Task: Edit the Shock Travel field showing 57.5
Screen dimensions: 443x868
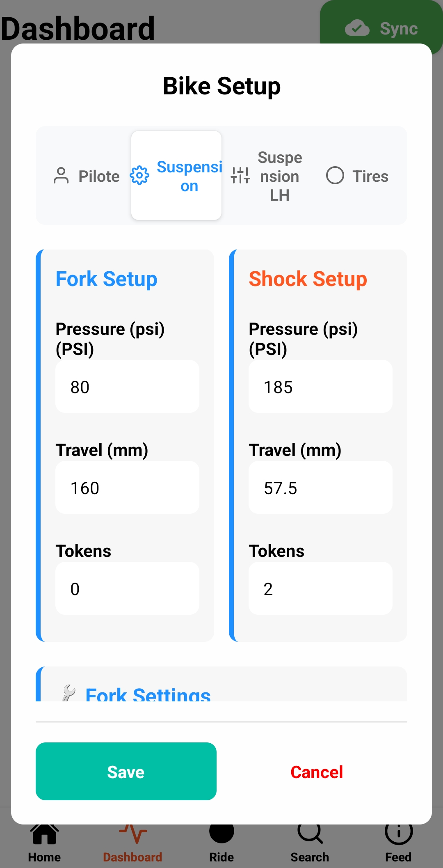Action: click(320, 488)
